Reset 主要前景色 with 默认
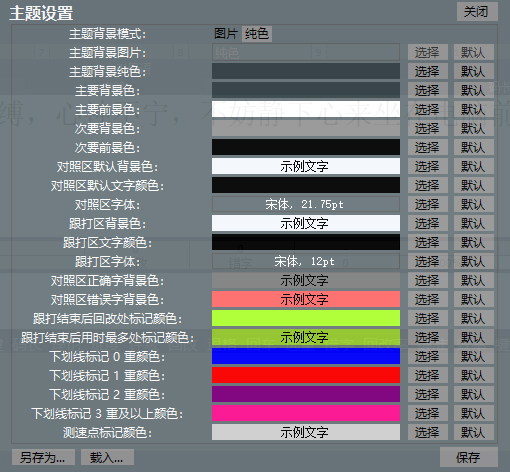This screenshot has width=510, height=472. (x=474, y=109)
